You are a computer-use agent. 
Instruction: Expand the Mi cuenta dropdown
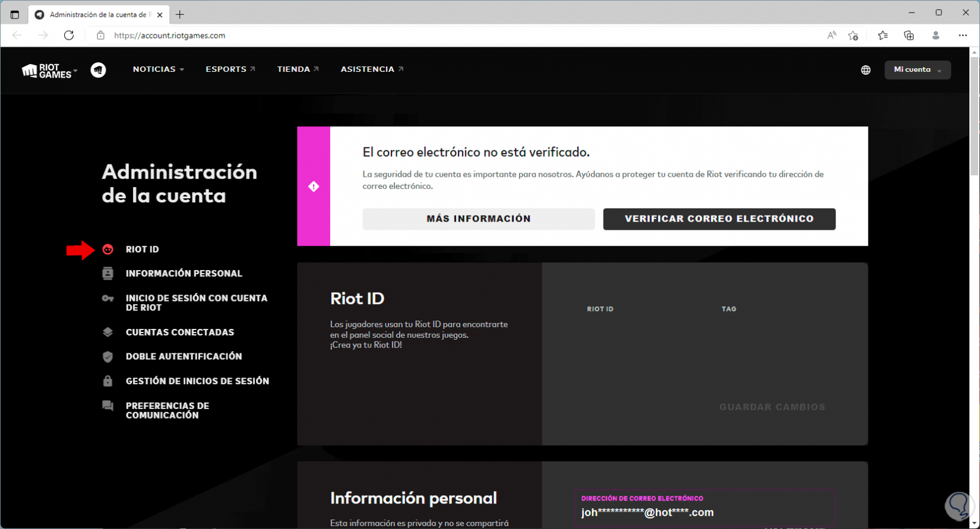[x=918, y=70]
